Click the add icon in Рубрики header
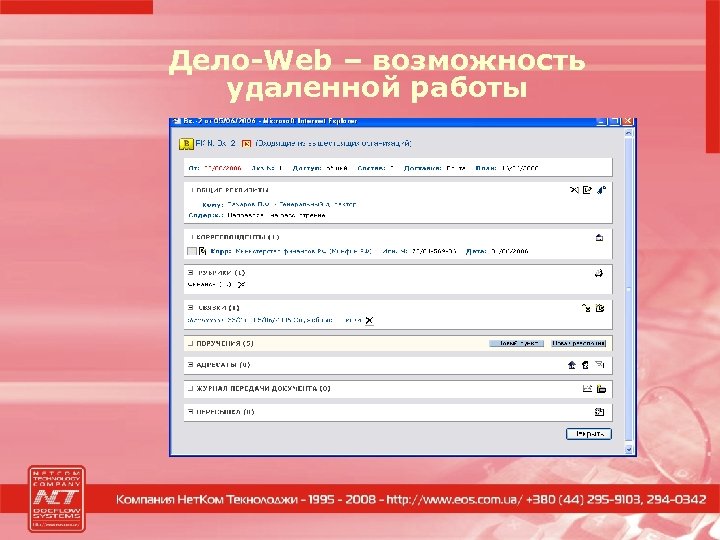The width and height of the screenshot is (720, 540). click(x=599, y=273)
